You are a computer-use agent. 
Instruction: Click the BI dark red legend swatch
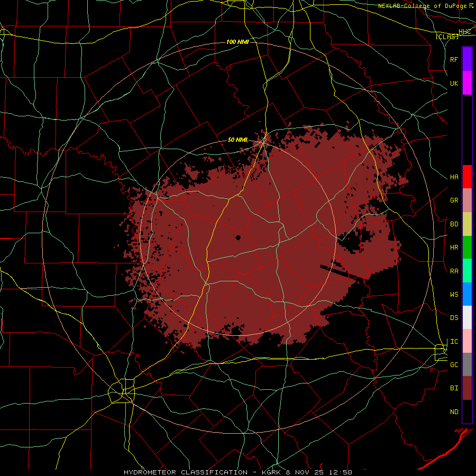tap(467, 388)
